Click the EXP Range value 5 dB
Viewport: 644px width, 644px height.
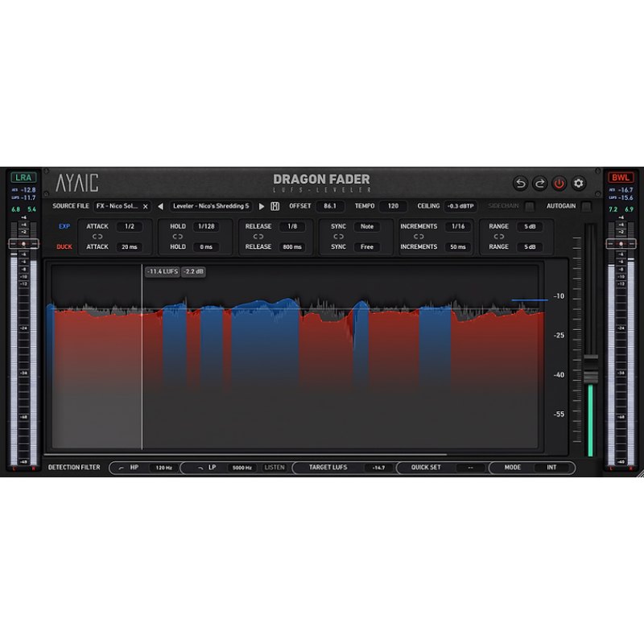(x=530, y=226)
